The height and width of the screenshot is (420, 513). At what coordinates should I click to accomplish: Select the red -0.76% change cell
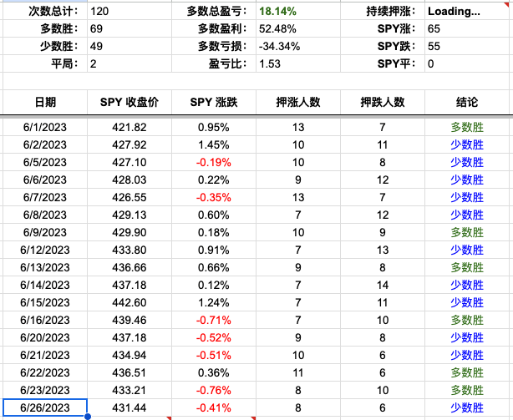coord(214,390)
